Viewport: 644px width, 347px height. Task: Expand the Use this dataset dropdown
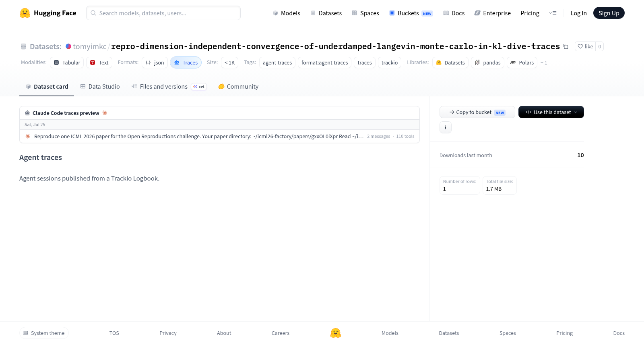551,112
